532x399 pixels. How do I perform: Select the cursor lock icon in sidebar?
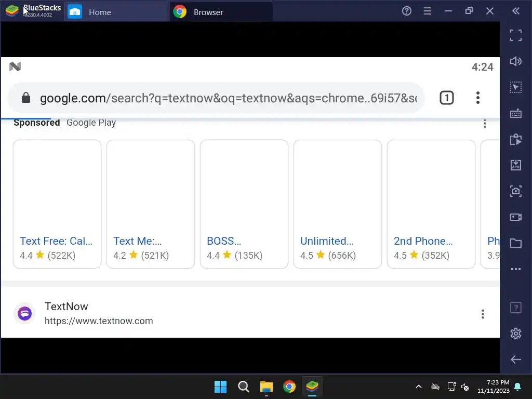click(x=516, y=87)
